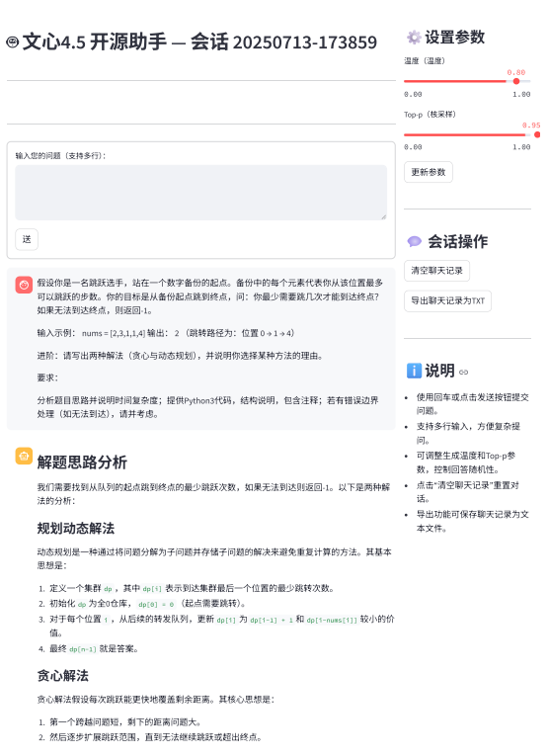The width and height of the screenshot is (549, 756).
Task: Click the 规划动态解法 heading
Action: [76, 528]
